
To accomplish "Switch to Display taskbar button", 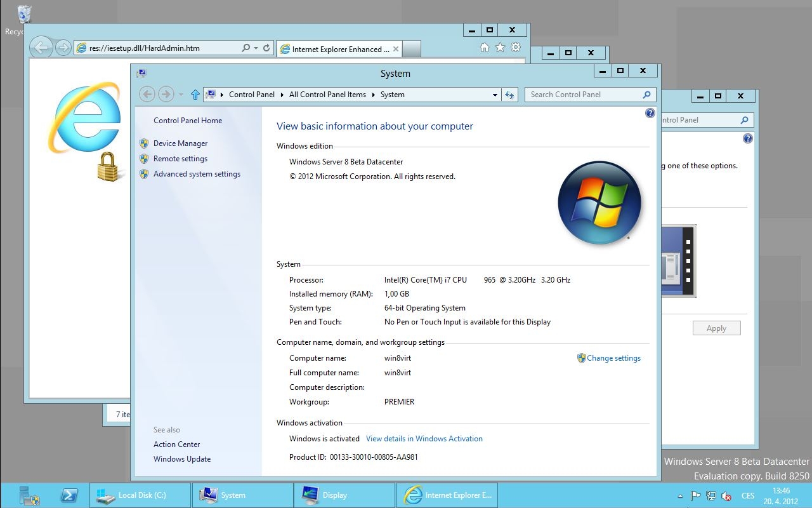I will point(346,495).
